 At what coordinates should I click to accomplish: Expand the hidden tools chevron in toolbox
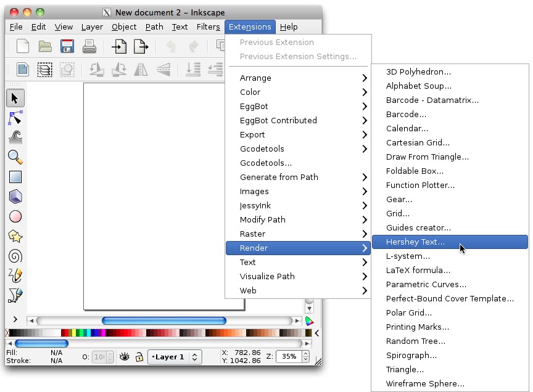(x=15, y=320)
